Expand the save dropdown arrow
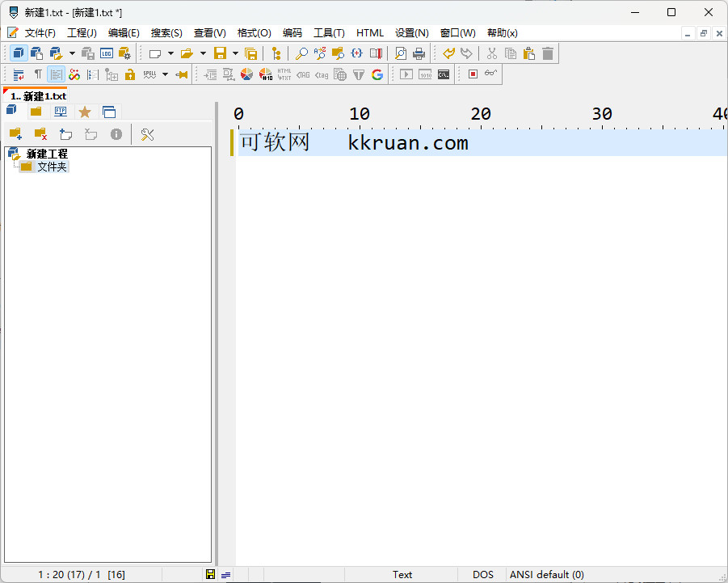Screen dimensions: 728x583 235,53
